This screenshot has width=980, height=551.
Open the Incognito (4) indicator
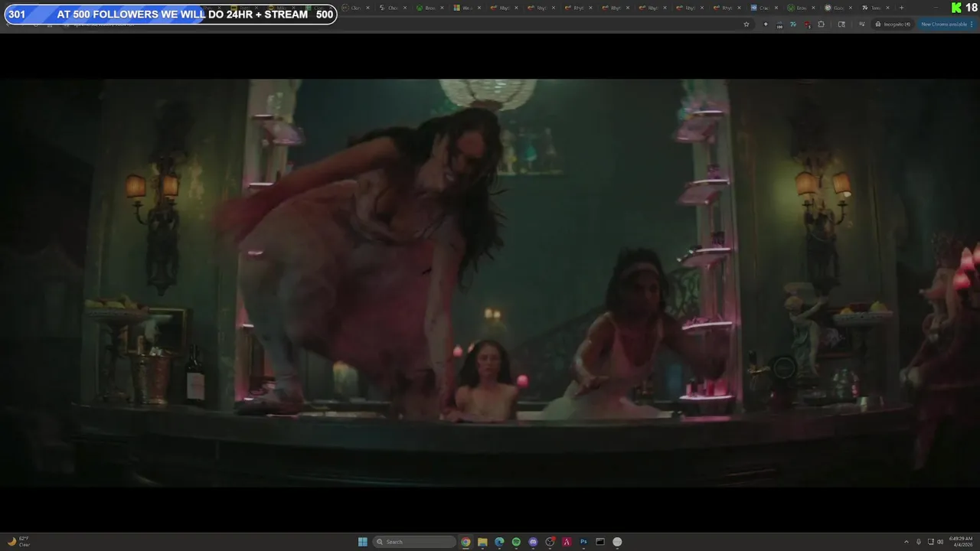[893, 24]
